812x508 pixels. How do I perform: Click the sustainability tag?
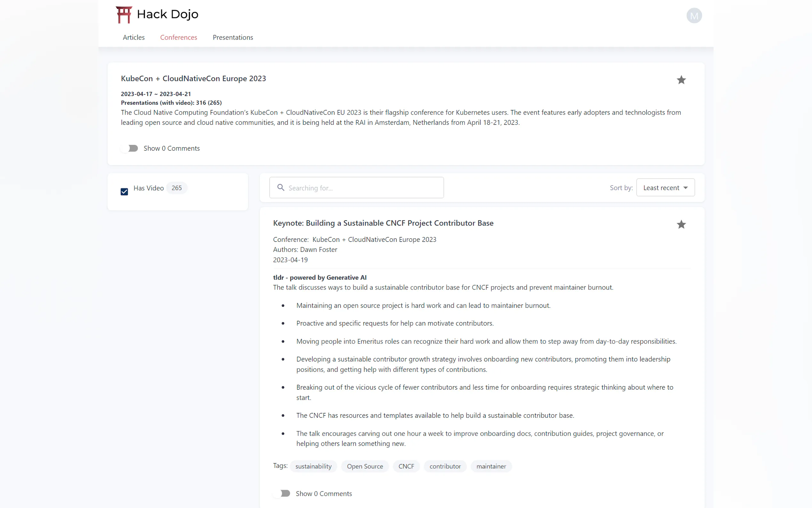pyautogui.click(x=313, y=466)
